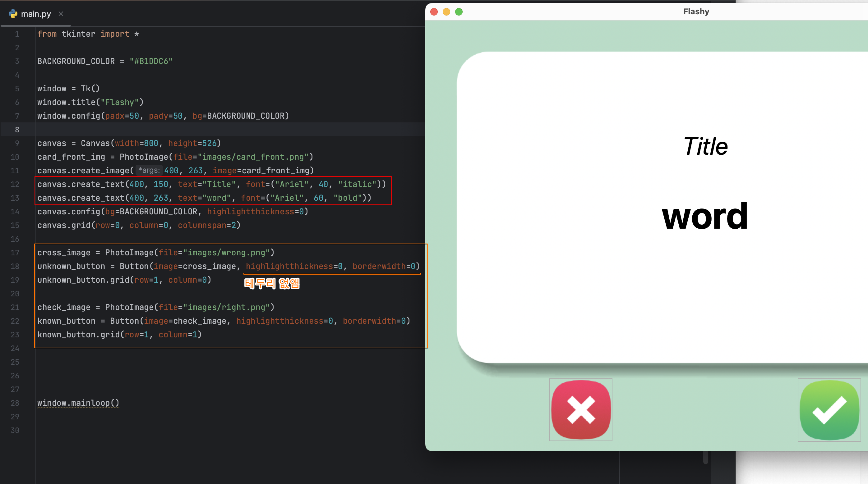This screenshot has width=868, height=484.
Task: Click 'unknown_button.grid(row=1, column=0)' line
Action: point(124,280)
